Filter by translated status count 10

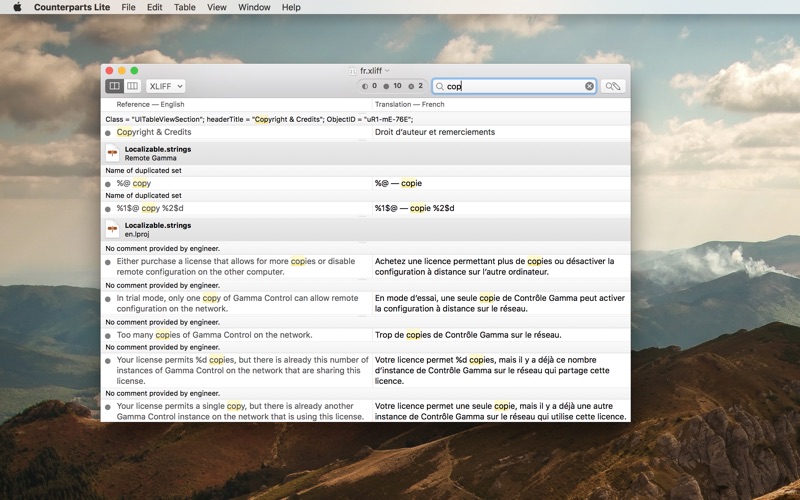pyautogui.click(x=392, y=86)
